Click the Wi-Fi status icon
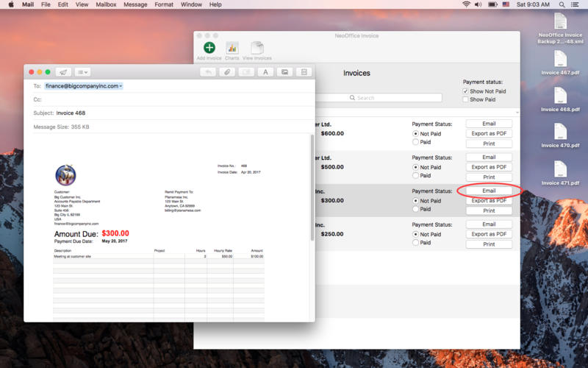Screen dimensions: 588x368 tap(466, 4)
